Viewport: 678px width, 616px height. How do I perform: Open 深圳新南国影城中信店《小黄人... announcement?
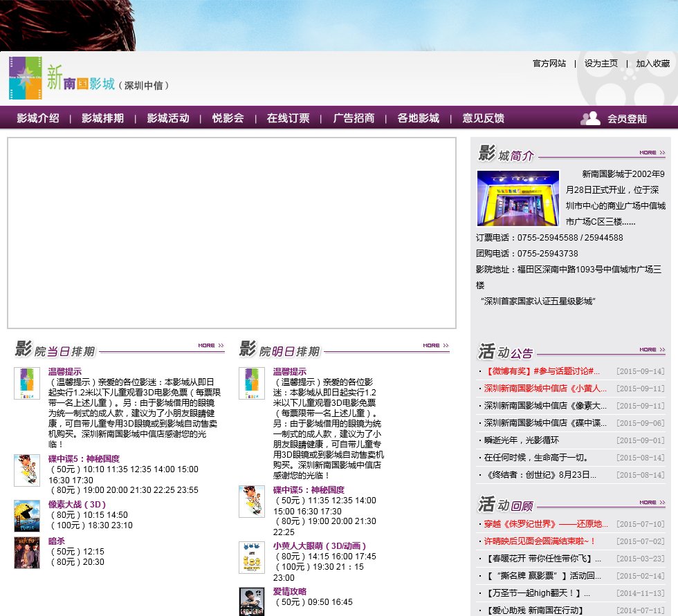pos(545,389)
